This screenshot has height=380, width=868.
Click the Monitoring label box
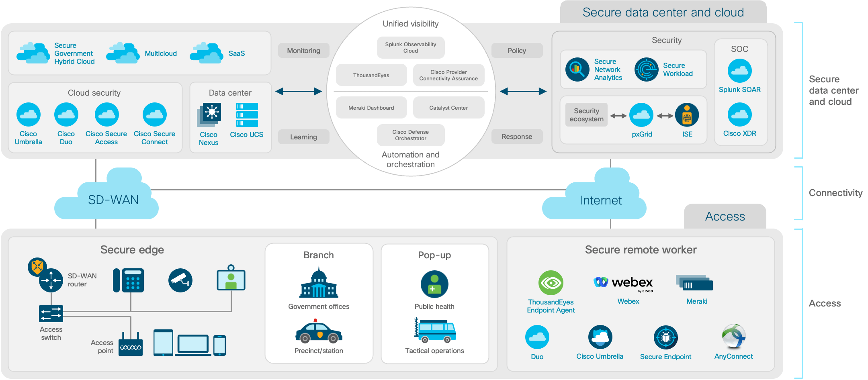coord(304,51)
